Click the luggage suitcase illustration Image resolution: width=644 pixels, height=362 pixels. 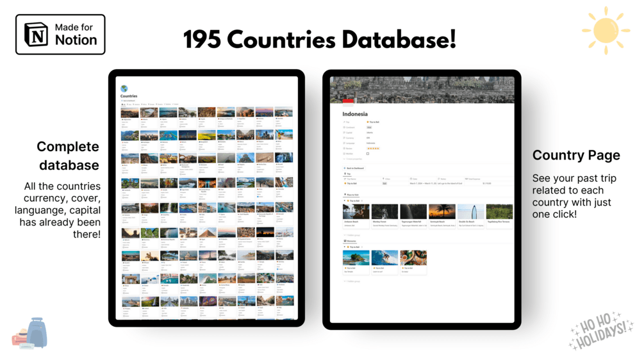(x=29, y=333)
